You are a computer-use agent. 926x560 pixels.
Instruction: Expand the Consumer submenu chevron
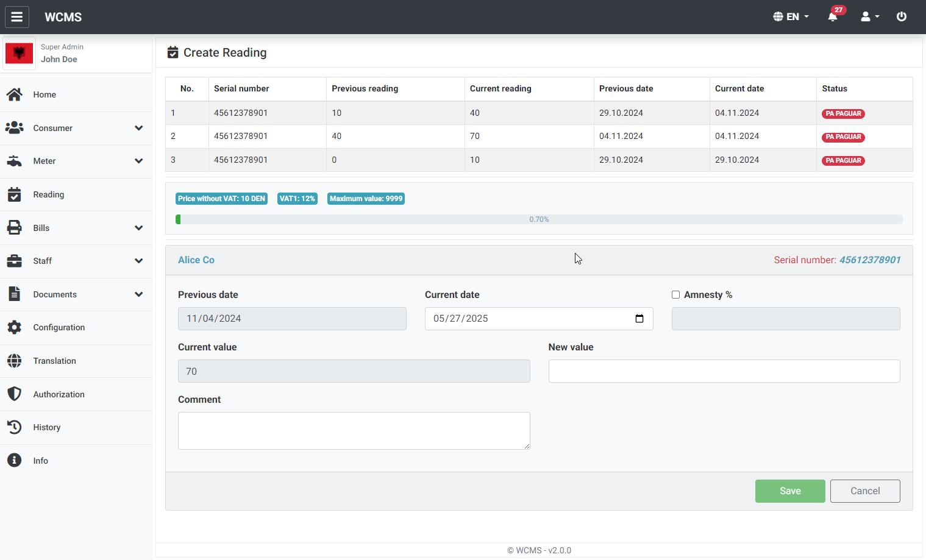click(139, 128)
